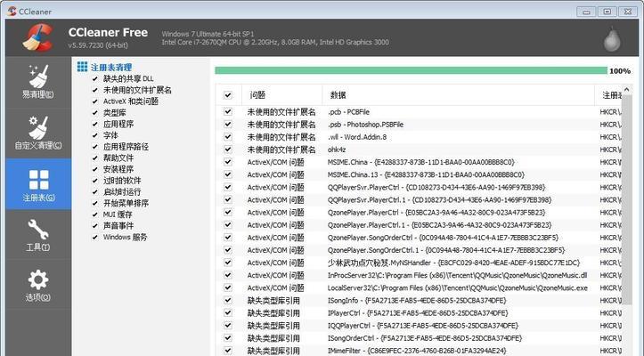Click the v5.59.7230 (64-bit) version text

98,45
